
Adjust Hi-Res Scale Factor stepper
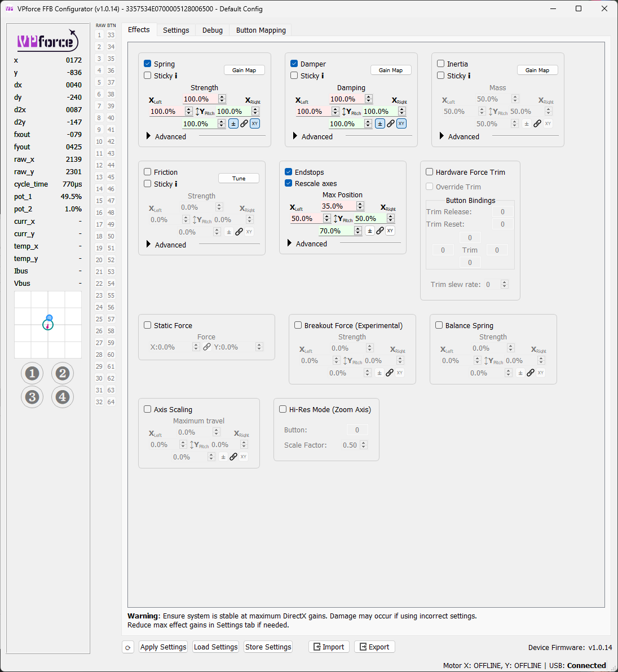point(364,445)
